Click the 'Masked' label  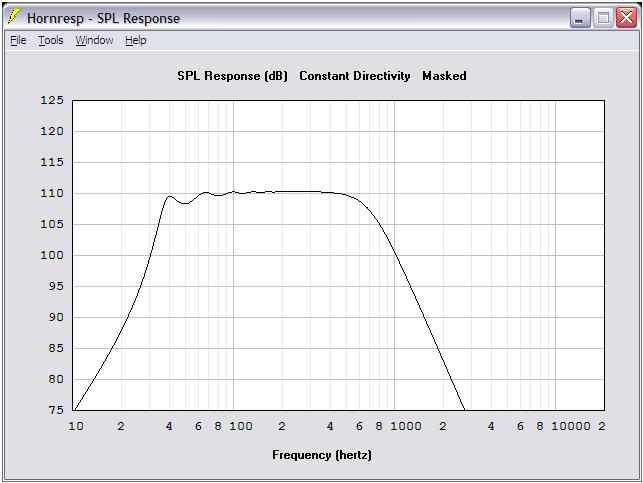444,76
